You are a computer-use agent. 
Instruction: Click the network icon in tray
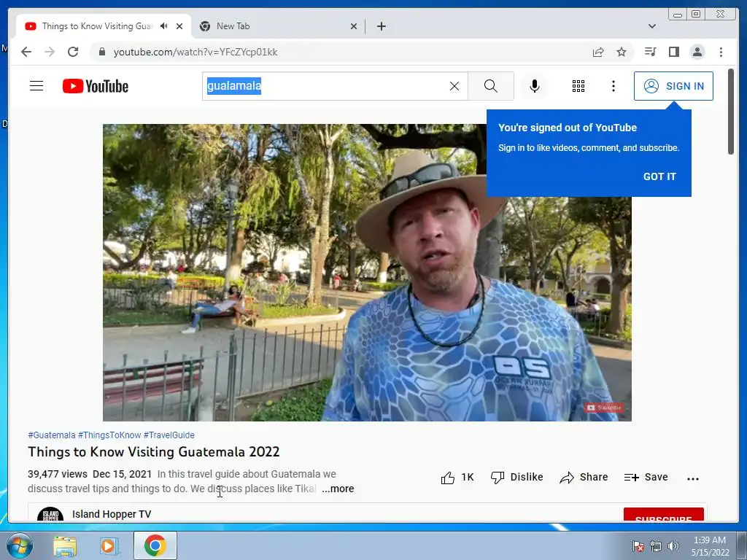click(x=656, y=546)
